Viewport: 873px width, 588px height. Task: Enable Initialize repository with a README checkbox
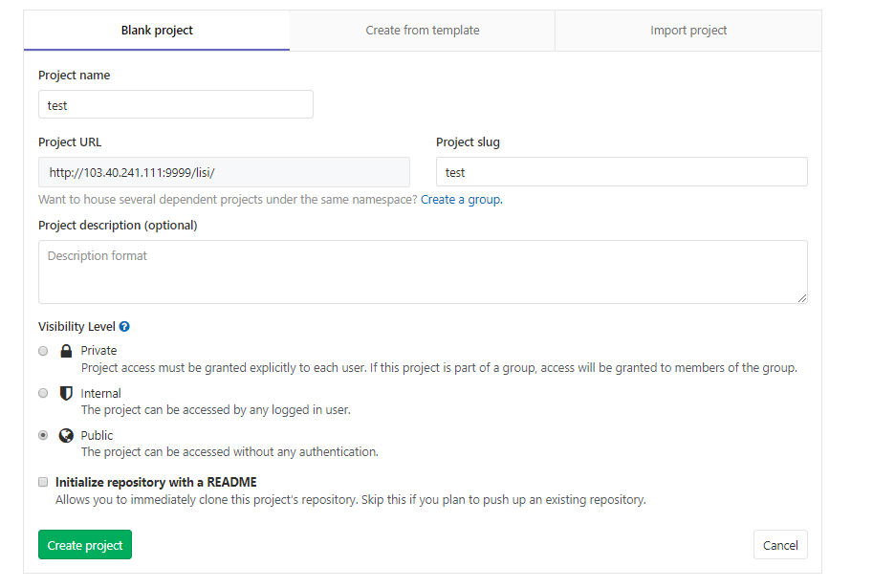coord(43,482)
